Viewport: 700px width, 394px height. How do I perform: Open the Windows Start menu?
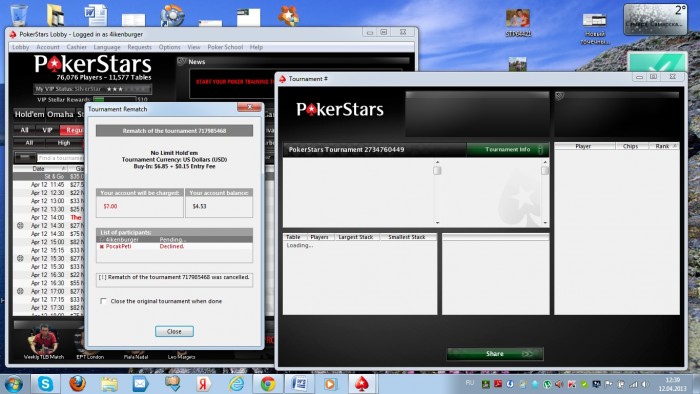13,384
